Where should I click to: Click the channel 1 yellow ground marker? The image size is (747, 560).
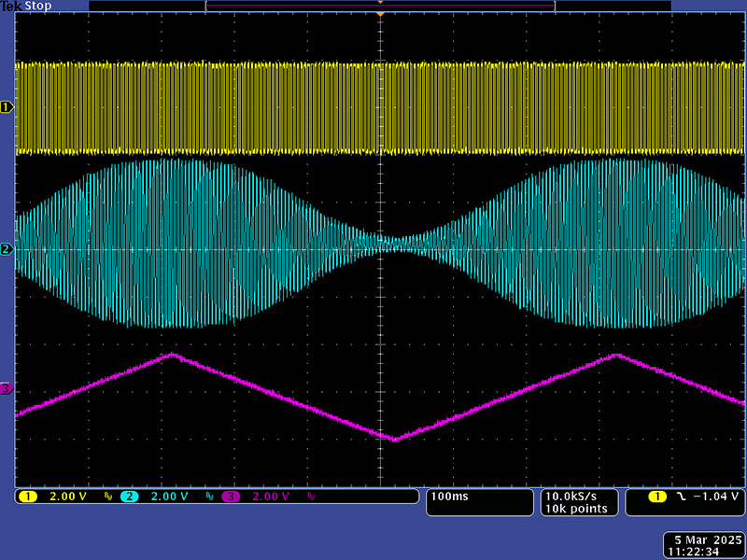pos(7,107)
